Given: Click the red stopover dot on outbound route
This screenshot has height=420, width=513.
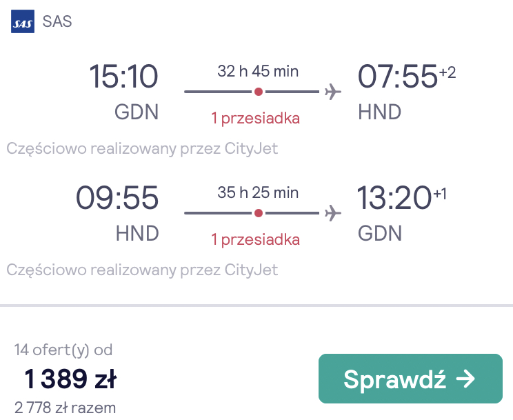Looking at the screenshot, I should pyautogui.click(x=259, y=92).
